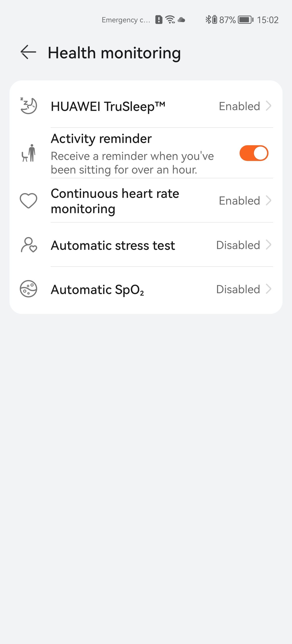This screenshot has width=292, height=644.
Task: Expand Automatic stress test chevron
Action: (x=268, y=245)
